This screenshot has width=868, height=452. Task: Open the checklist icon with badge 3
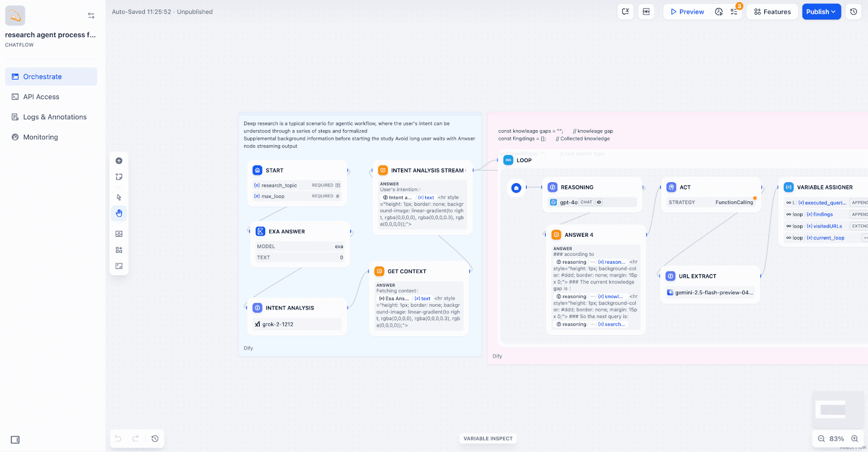point(734,12)
